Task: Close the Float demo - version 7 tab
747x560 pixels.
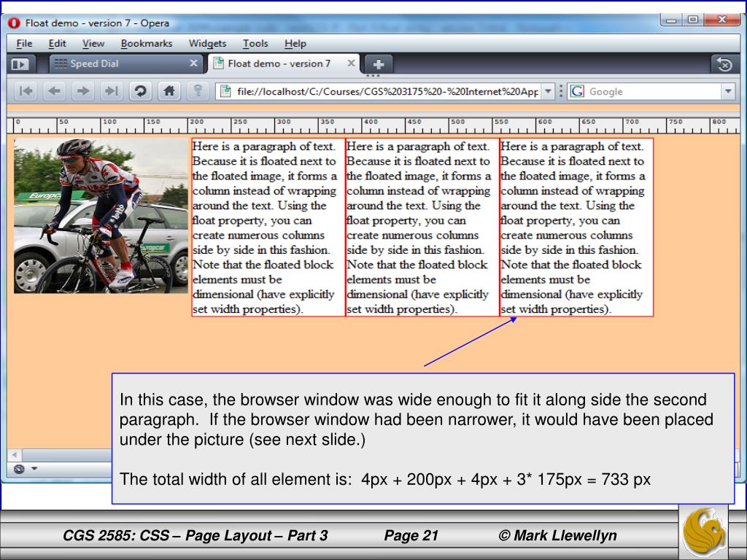Action: (351, 63)
